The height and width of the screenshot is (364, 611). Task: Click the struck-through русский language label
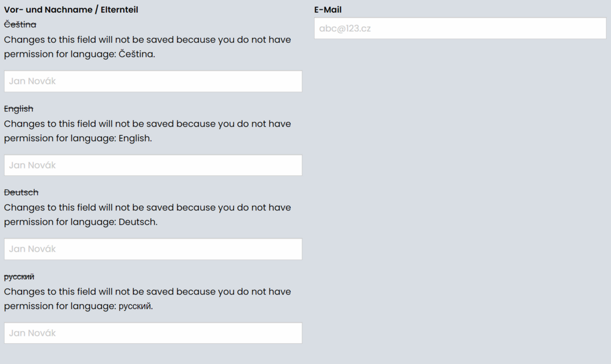(19, 277)
